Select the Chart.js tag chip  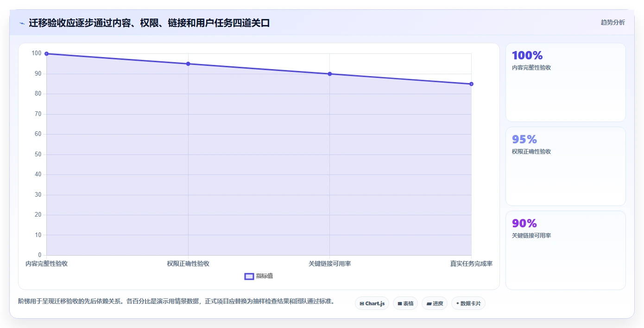372,303
